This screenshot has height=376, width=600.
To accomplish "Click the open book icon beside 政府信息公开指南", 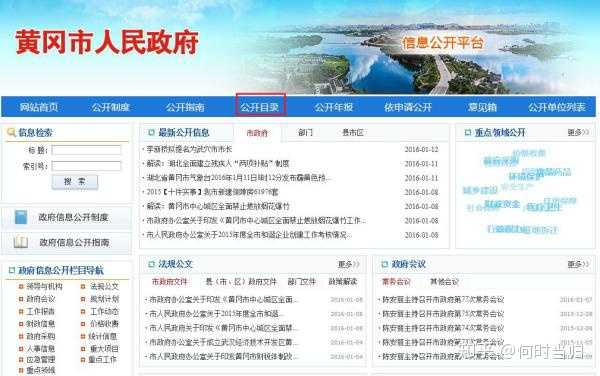I will click(x=21, y=242).
